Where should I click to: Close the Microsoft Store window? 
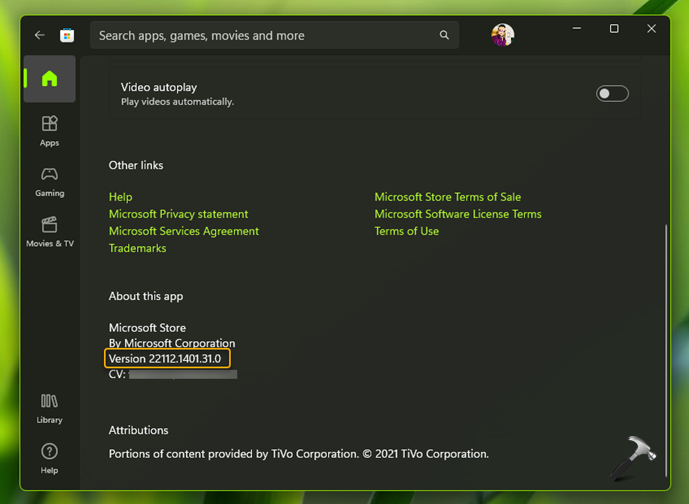click(x=651, y=29)
